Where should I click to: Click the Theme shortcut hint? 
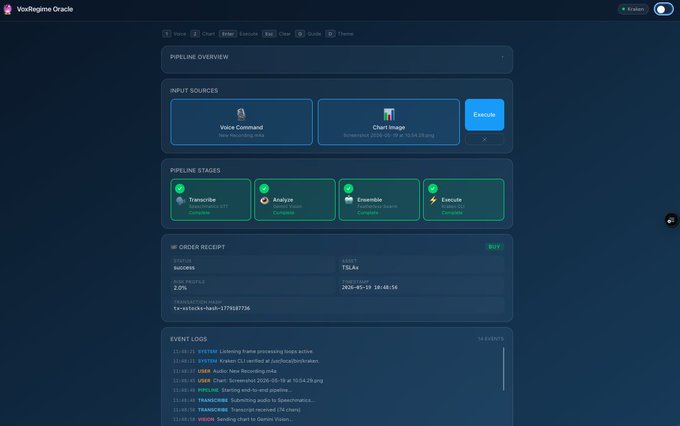pyautogui.click(x=340, y=34)
